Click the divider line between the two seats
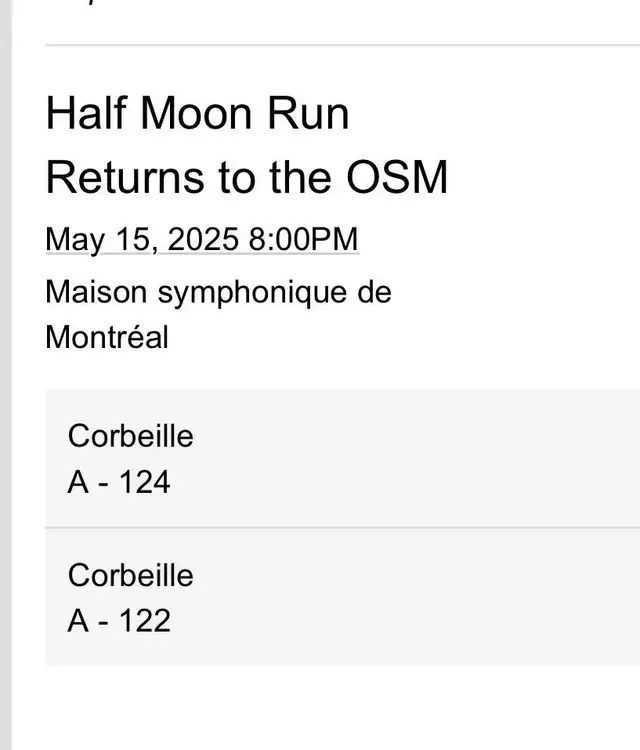This screenshot has height=750, width=640. [342, 528]
